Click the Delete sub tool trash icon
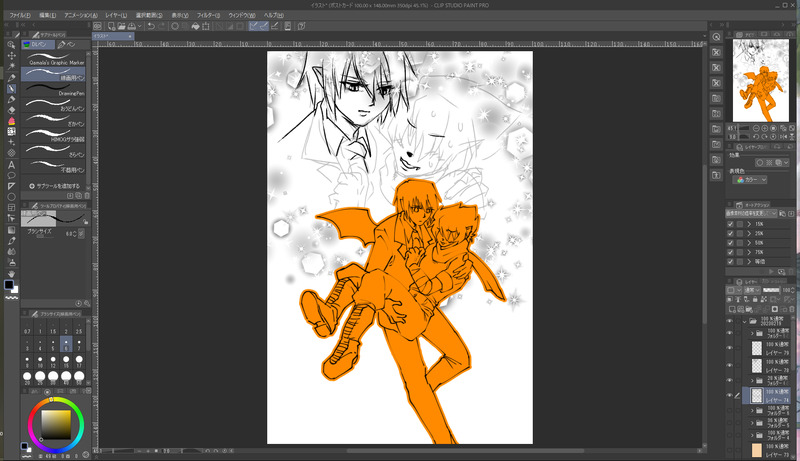Image resolution: width=800 pixels, height=461 pixels. (87, 195)
